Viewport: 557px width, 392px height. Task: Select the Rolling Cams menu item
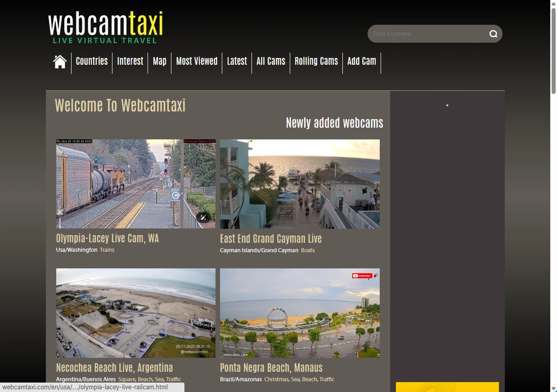(316, 62)
